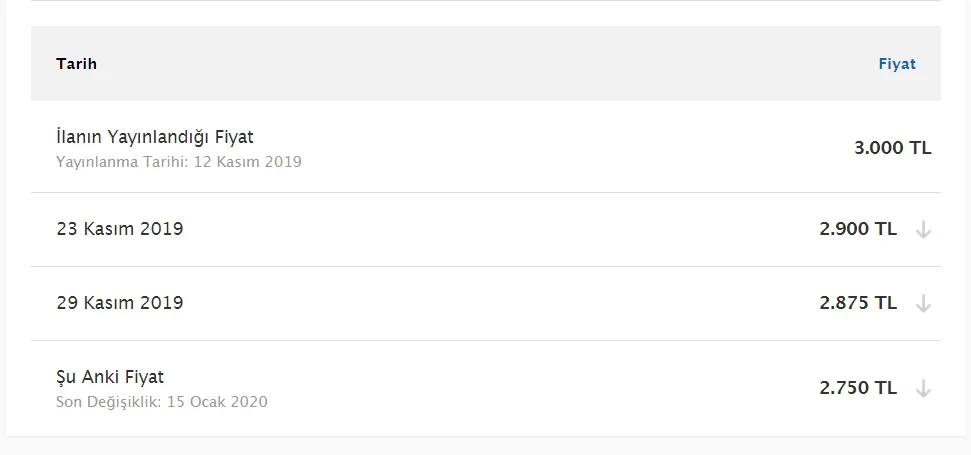Select the 29 Kasım 2019 date entry
971x455 pixels.
click(x=119, y=303)
